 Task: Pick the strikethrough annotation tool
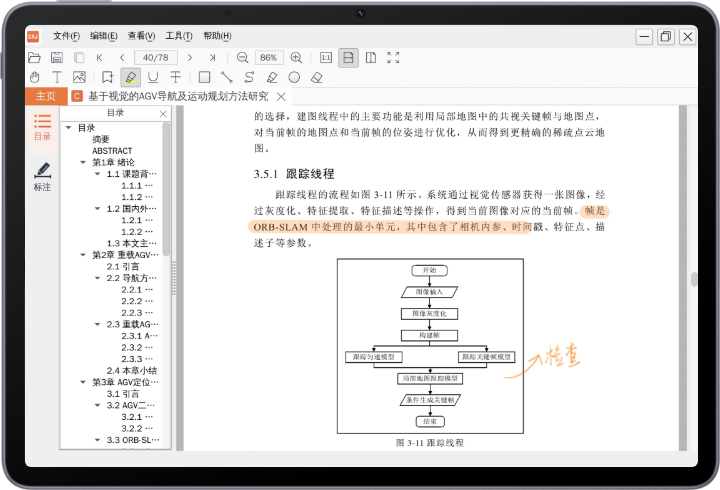(x=175, y=77)
